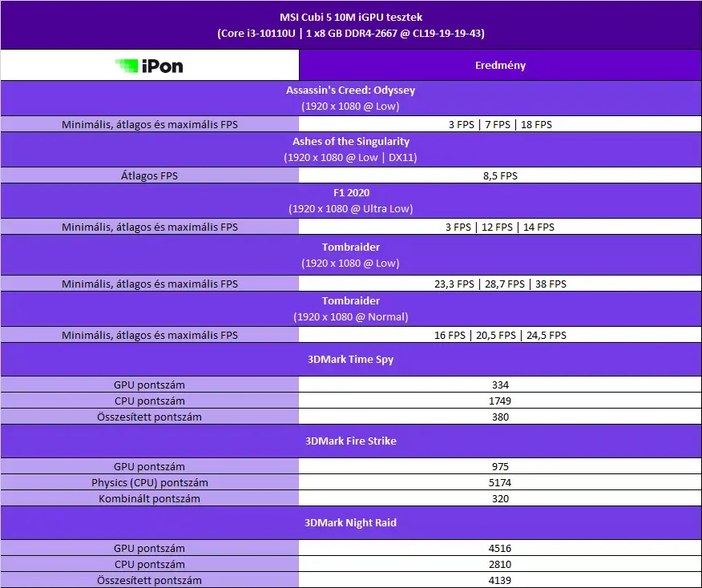Click the 'F1 2020' heading
The height and width of the screenshot is (588, 702).
[352, 193]
